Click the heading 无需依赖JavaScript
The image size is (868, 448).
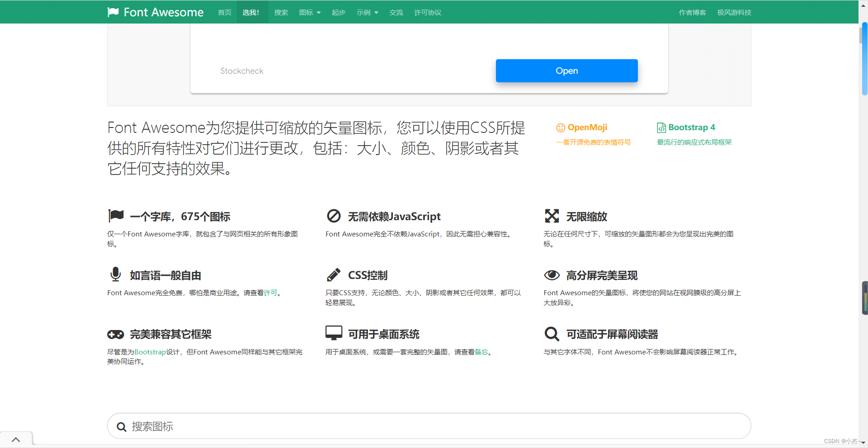(394, 217)
